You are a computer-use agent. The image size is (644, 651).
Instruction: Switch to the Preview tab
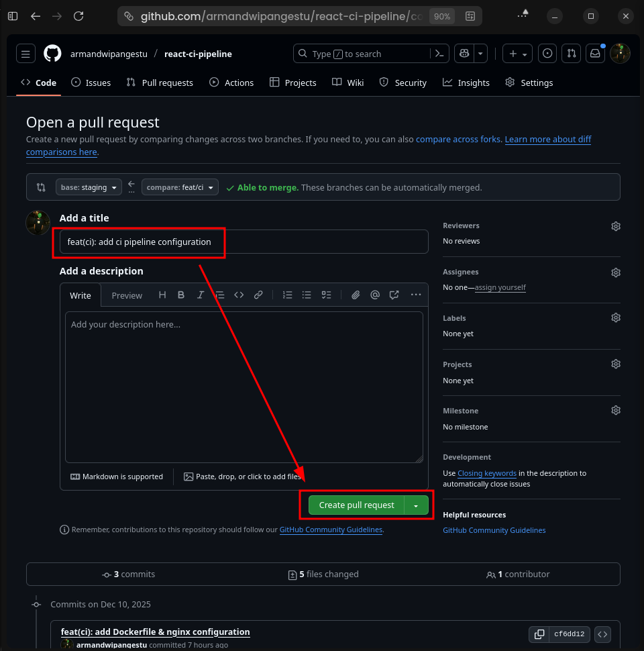tap(127, 296)
